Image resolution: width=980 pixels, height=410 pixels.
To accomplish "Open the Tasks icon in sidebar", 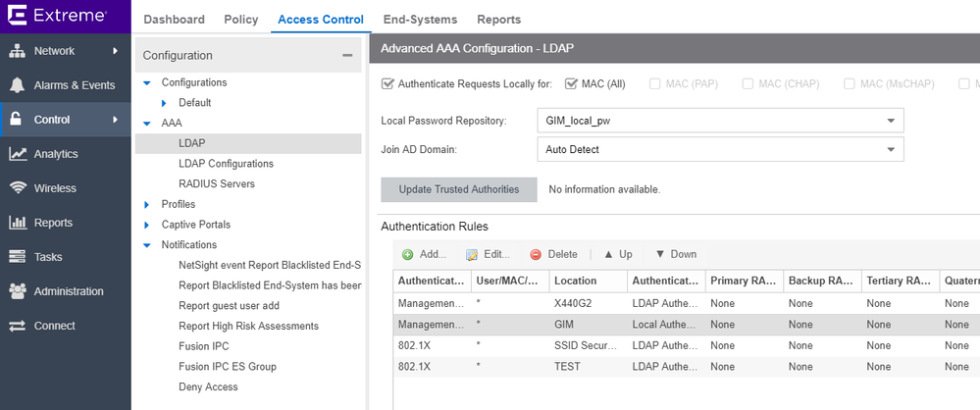I will (17, 257).
